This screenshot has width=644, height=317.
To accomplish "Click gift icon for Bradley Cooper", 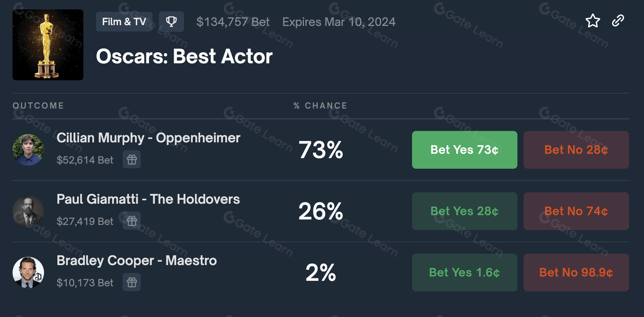I will tap(132, 282).
